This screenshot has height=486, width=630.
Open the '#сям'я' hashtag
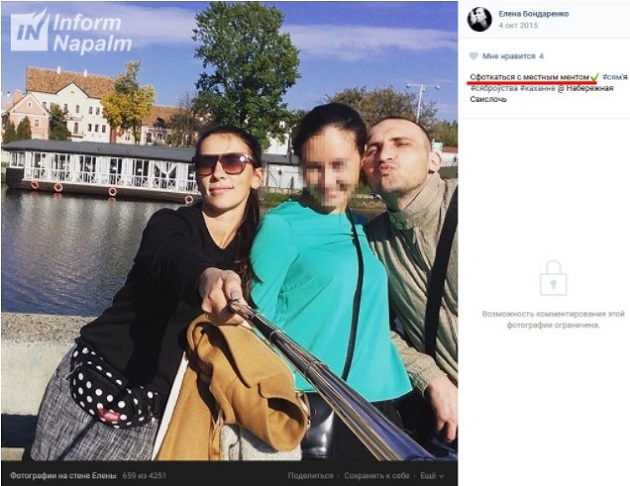point(615,77)
